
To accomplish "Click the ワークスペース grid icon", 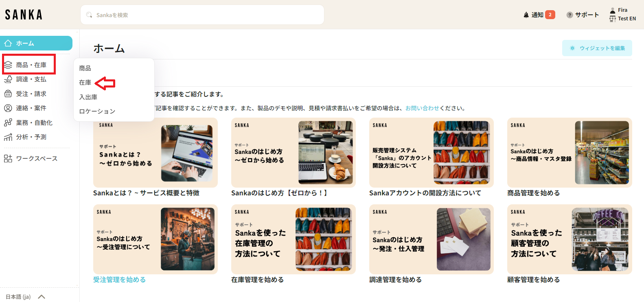I will (x=8, y=159).
